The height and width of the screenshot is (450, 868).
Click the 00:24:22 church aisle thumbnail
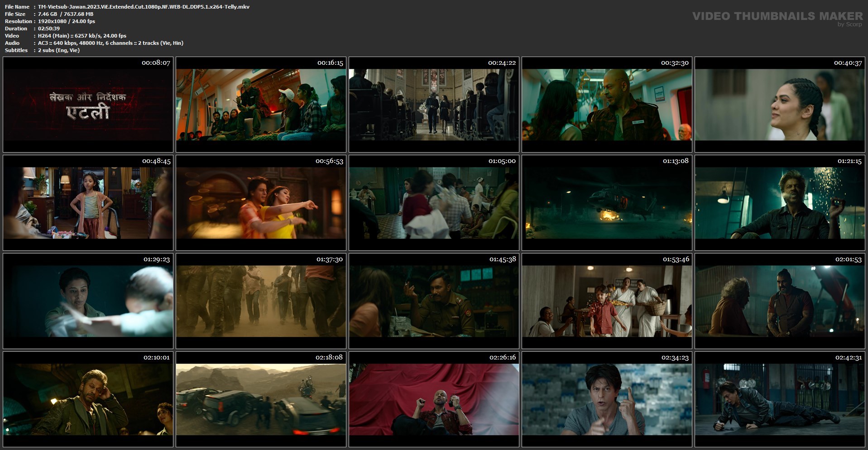[434, 105]
